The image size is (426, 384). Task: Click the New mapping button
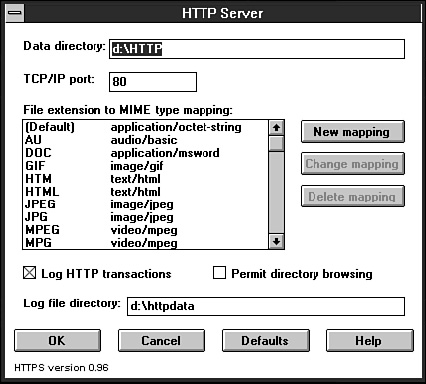click(x=353, y=132)
